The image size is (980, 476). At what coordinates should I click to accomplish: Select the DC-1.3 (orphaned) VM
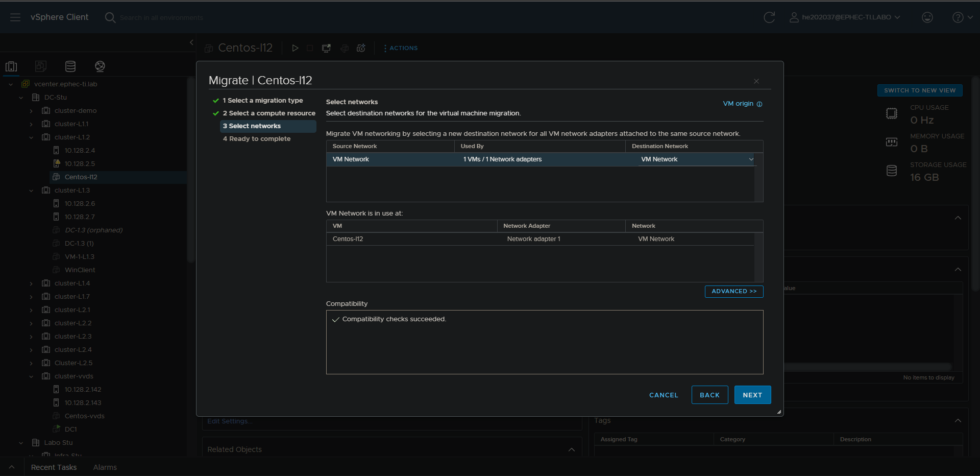(x=93, y=230)
